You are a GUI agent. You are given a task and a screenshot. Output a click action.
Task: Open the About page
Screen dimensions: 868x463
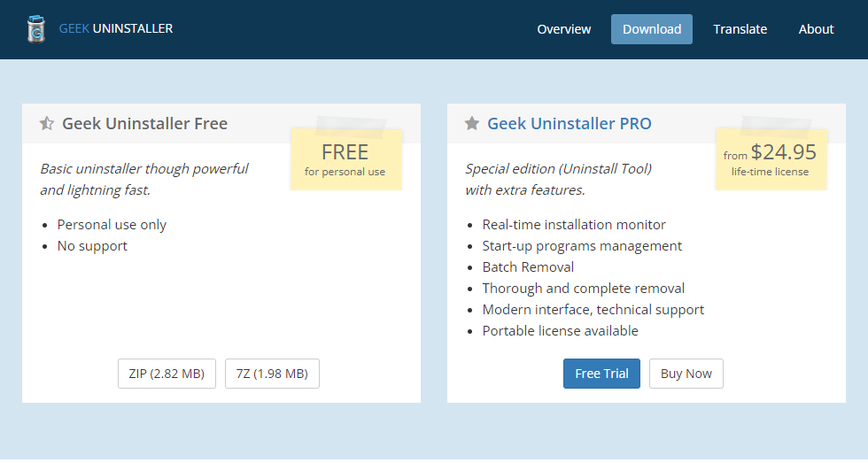click(816, 29)
